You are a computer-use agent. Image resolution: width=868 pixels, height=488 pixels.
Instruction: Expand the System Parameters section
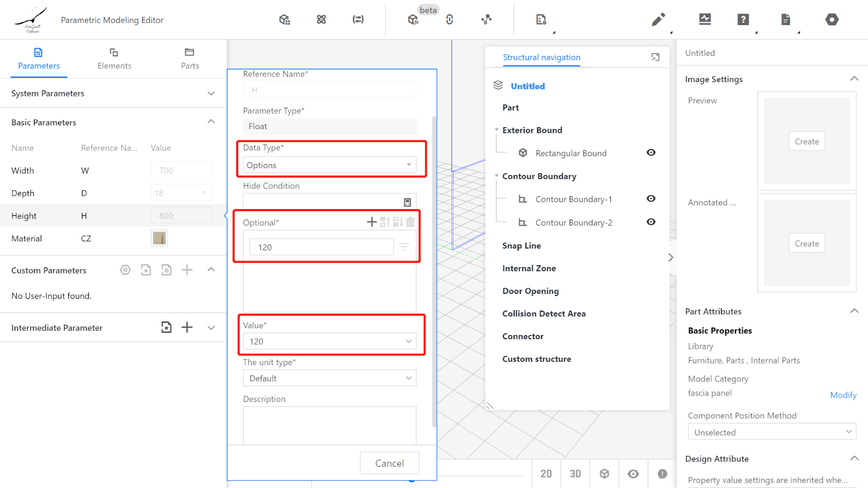point(211,93)
